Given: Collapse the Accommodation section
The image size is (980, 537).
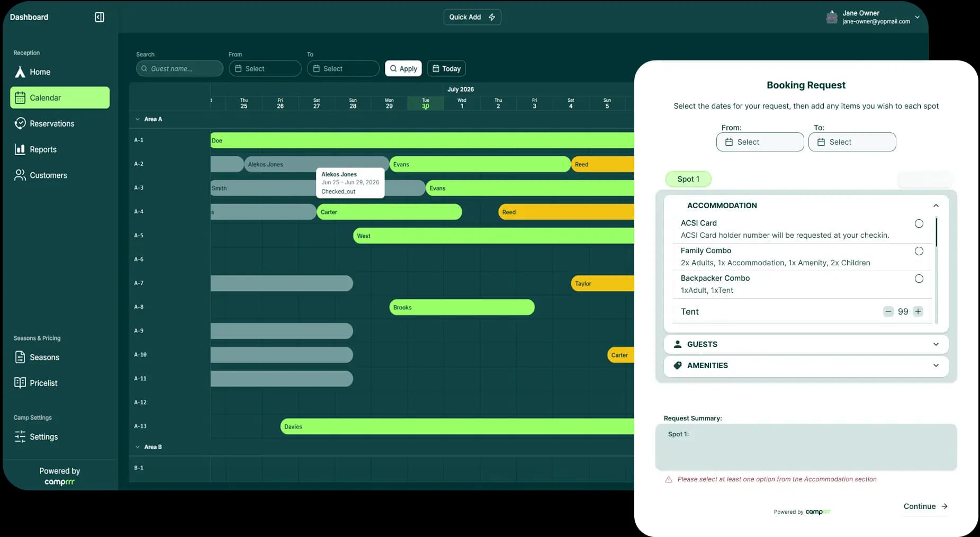Looking at the screenshot, I should [936, 205].
